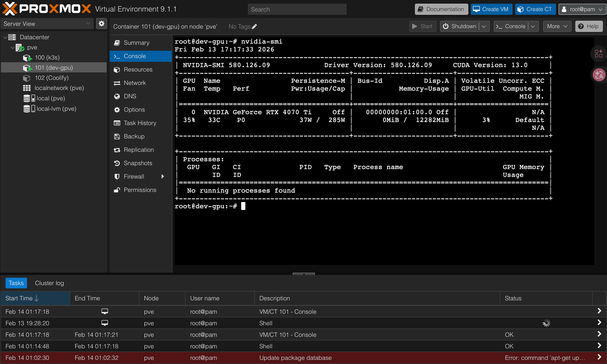Sort by User name column header
This screenshot has width=607, height=364.
pyautogui.click(x=220, y=298)
